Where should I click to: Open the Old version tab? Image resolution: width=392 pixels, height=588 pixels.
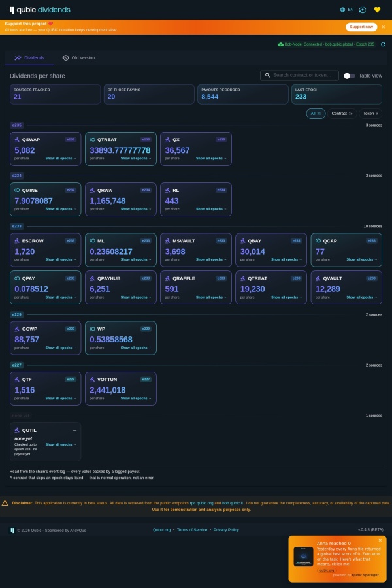pos(78,58)
